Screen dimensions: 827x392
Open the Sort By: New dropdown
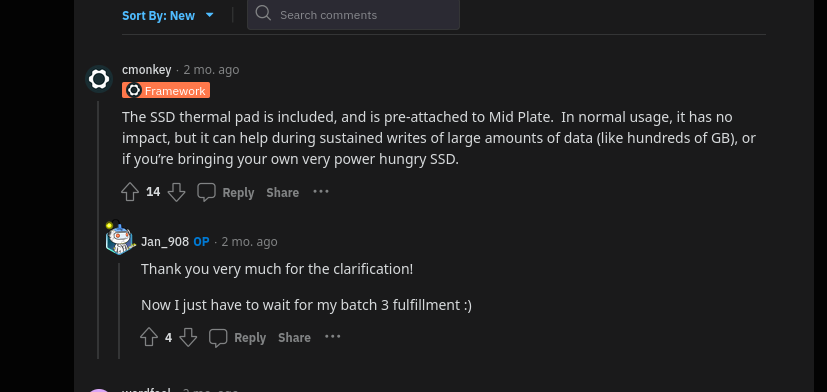click(x=168, y=15)
